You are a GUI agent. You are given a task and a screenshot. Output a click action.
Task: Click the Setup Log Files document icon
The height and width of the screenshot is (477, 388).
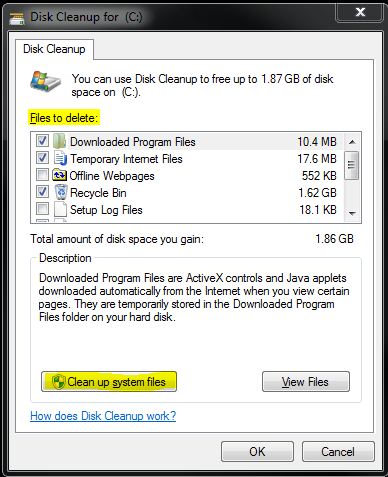(x=60, y=210)
